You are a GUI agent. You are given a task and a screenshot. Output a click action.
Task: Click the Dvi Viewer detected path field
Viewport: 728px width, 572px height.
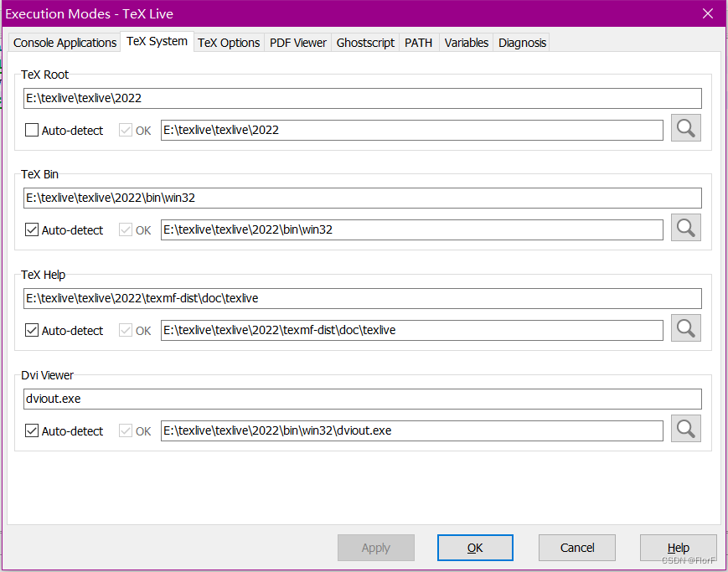tap(412, 430)
